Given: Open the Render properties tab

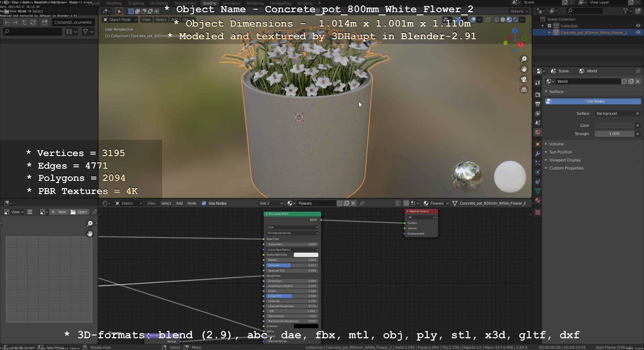Looking at the screenshot, I should (x=538, y=94).
